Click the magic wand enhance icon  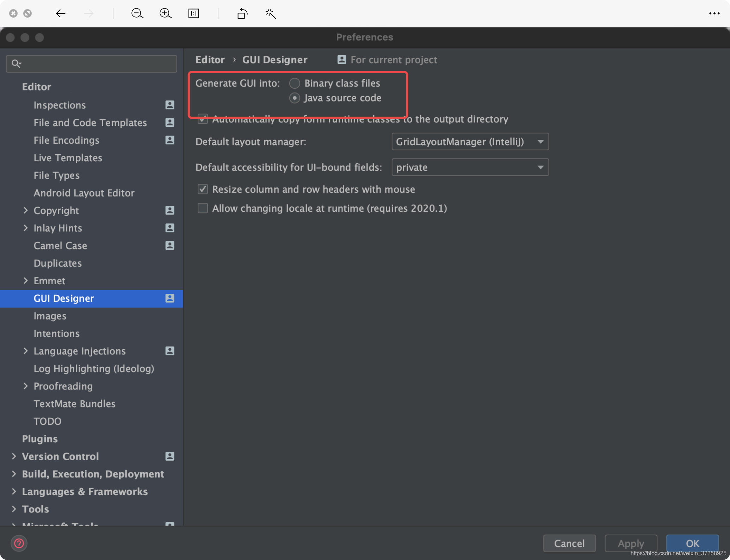pos(270,13)
